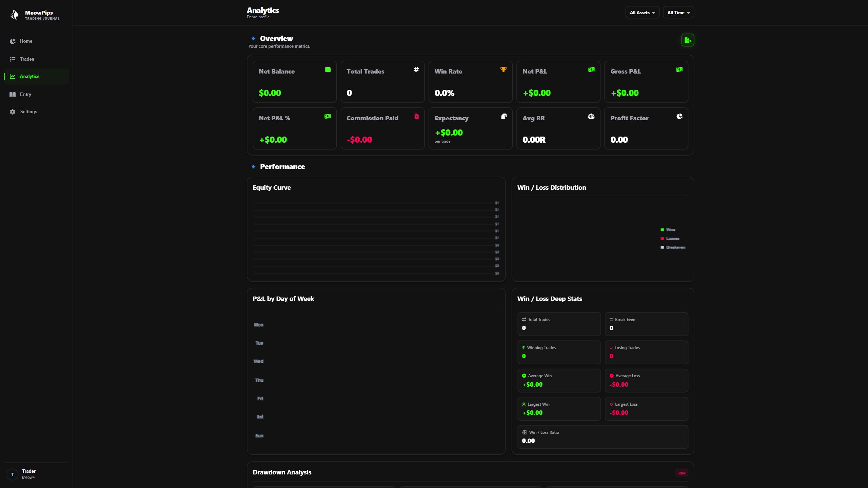Image resolution: width=868 pixels, height=488 pixels.
Task: Click the Wed label in day chart
Action: click(x=259, y=361)
